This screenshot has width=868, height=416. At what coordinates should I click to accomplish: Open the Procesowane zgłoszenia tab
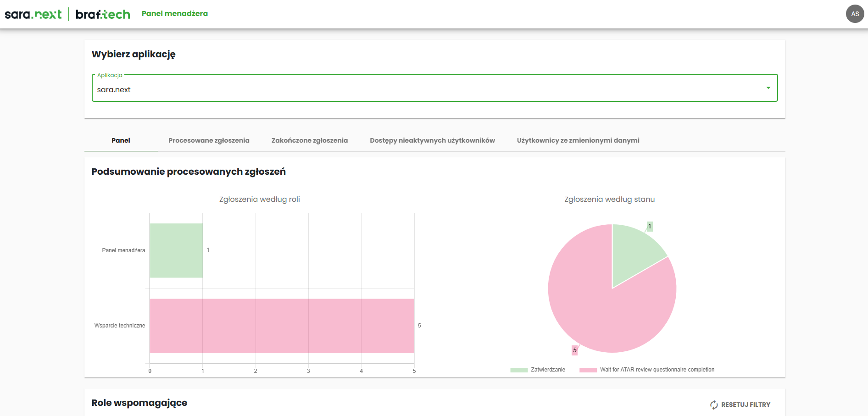pos(209,140)
